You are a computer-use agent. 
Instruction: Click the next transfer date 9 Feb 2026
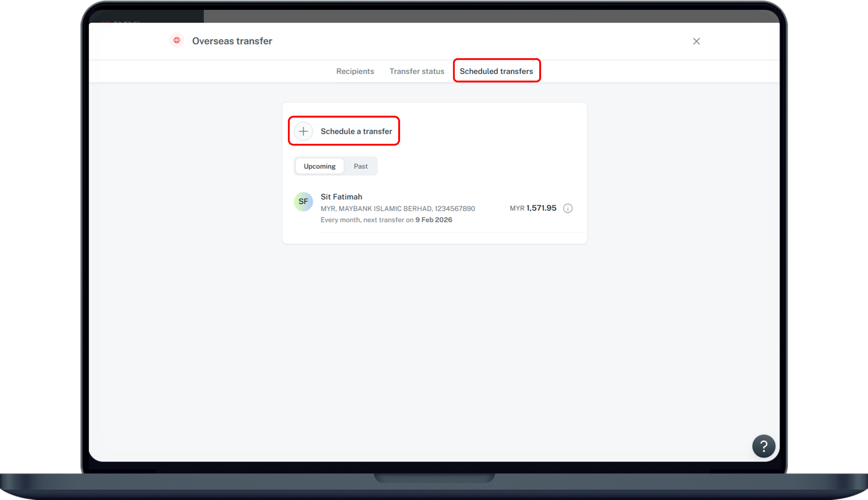tap(433, 220)
